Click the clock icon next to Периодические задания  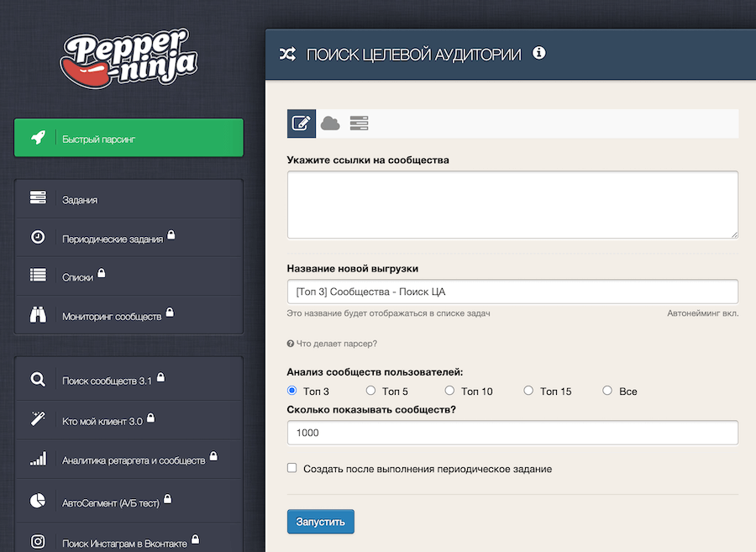38,237
